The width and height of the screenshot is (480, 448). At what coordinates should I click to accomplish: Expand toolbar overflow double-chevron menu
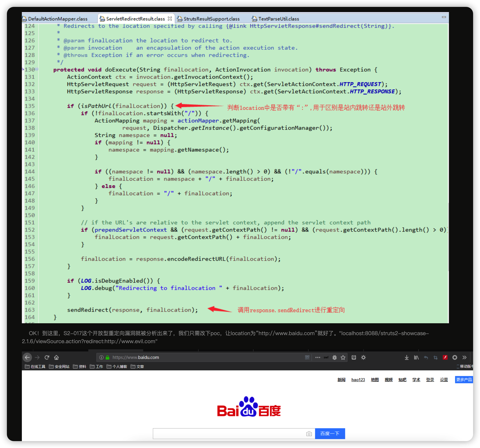click(464, 357)
